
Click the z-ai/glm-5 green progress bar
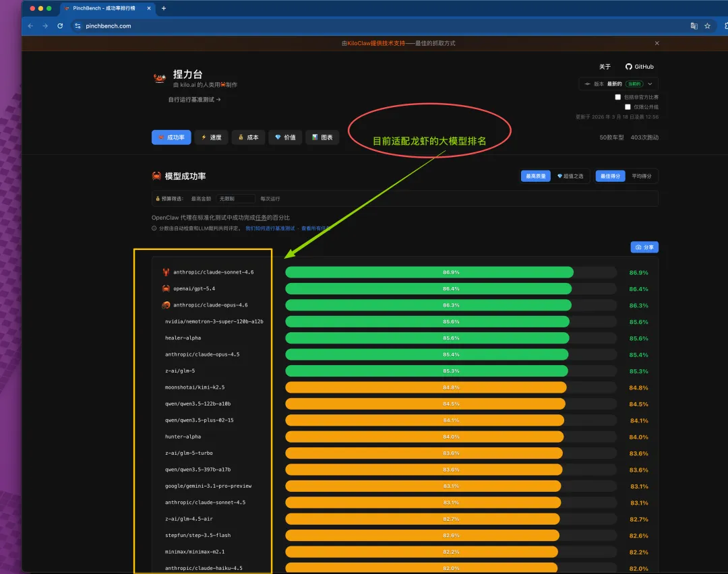426,371
